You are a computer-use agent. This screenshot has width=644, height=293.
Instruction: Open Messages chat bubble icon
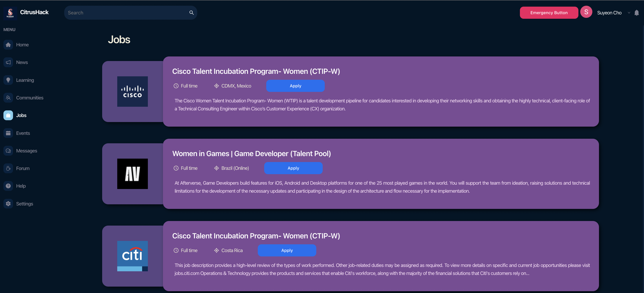click(x=8, y=151)
